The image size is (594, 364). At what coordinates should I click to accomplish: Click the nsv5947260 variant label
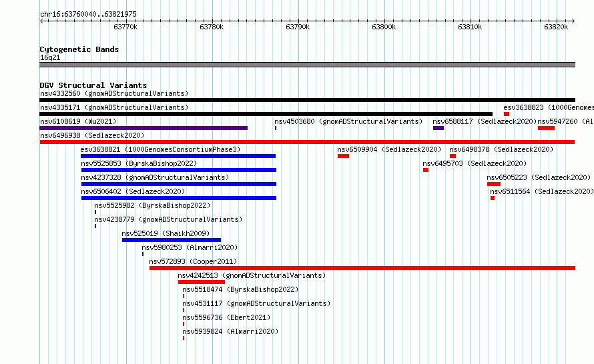point(565,121)
